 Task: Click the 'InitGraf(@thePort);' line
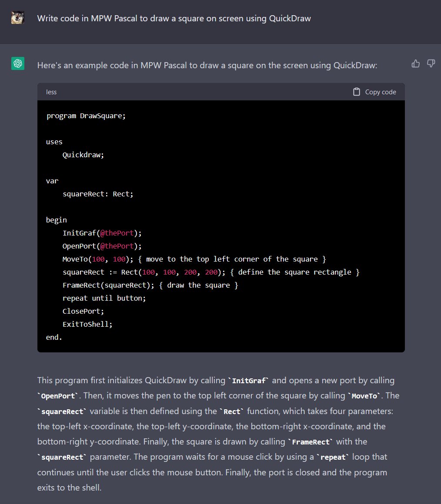pyautogui.click(x=102, y=233)
